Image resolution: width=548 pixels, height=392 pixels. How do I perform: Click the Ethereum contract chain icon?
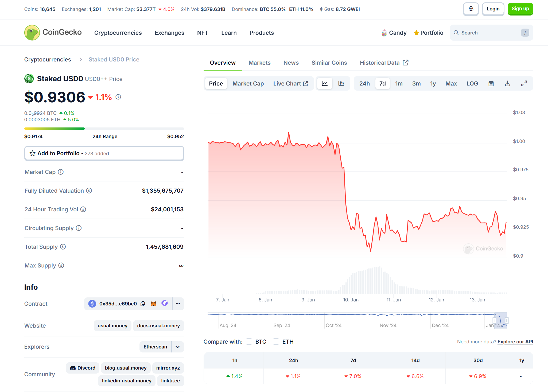pos(92,304)
